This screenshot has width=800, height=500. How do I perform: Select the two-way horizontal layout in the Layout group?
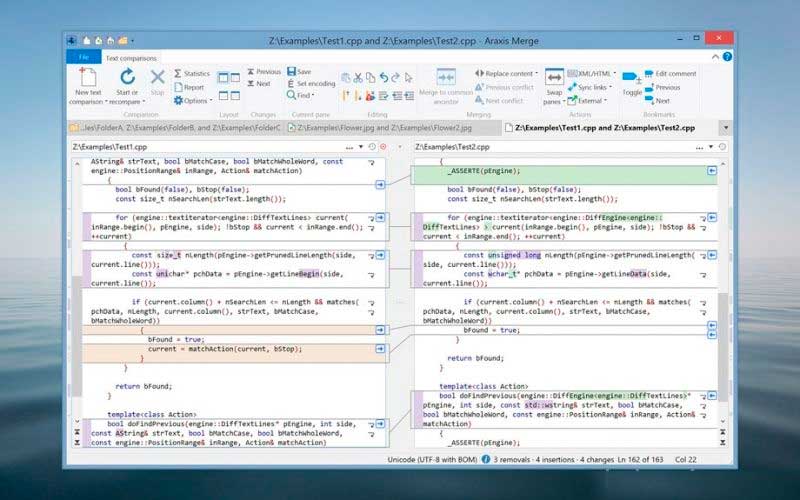(x=223, y=95)
